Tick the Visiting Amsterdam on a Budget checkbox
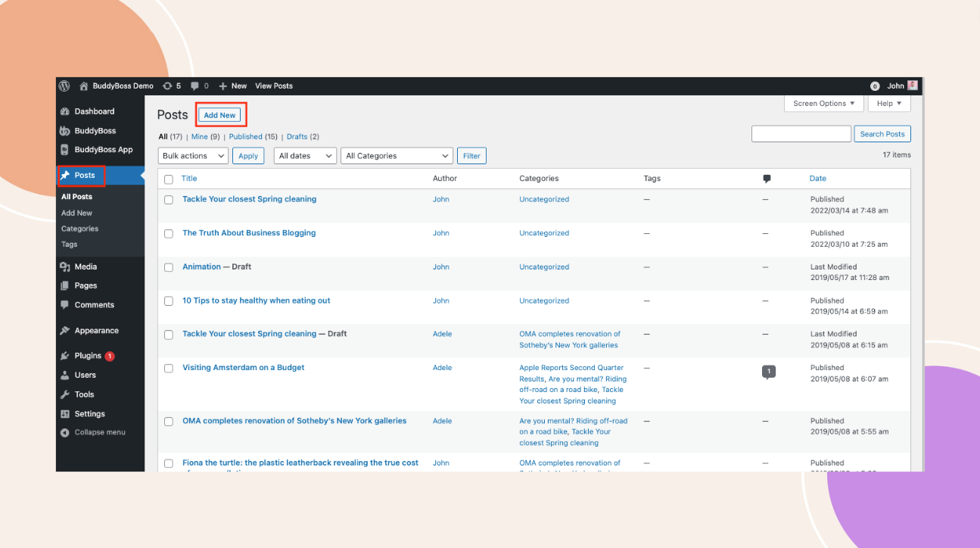 [169, 369]
